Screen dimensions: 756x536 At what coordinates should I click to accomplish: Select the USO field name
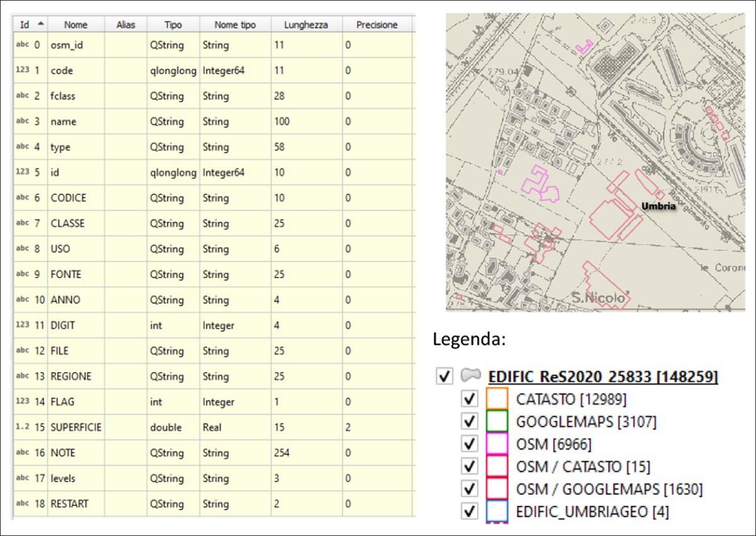pos(60,249)
